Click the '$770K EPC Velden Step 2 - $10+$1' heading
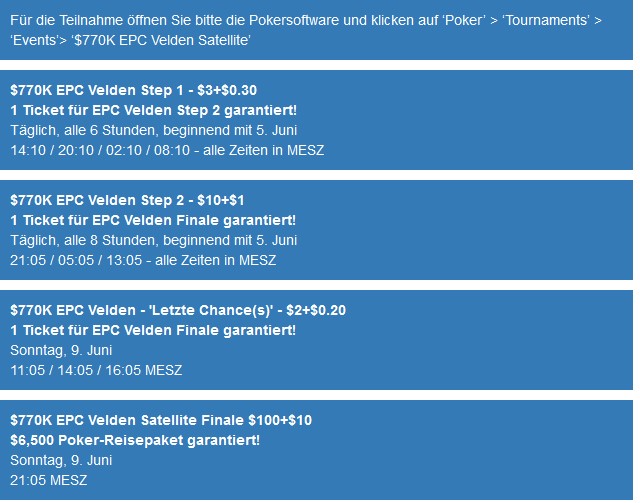 pyautogui.click(x=127, y=200)
